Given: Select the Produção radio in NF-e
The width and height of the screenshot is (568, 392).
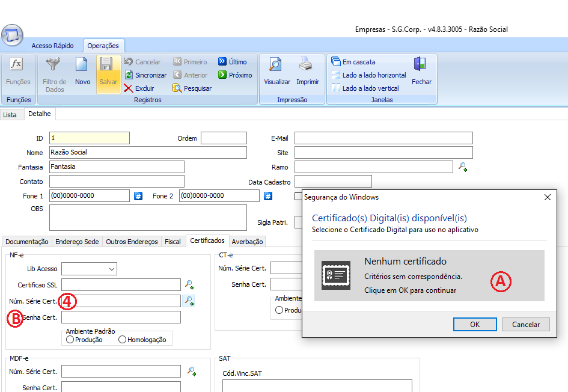Looking at the screenshot, I should point(70,340).
